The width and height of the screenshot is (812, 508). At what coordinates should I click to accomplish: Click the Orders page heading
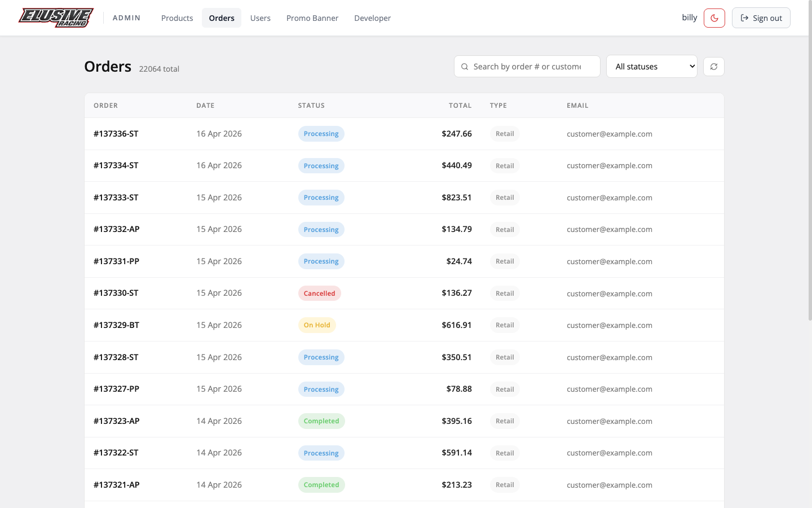coord(108,67)
